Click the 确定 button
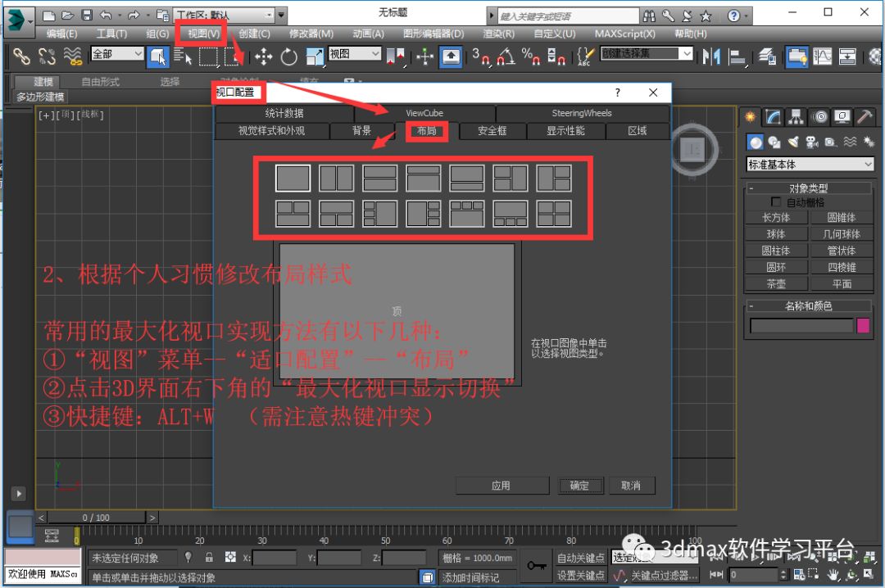885x588 pixels. pyautogui.click(x=579, y=486)
